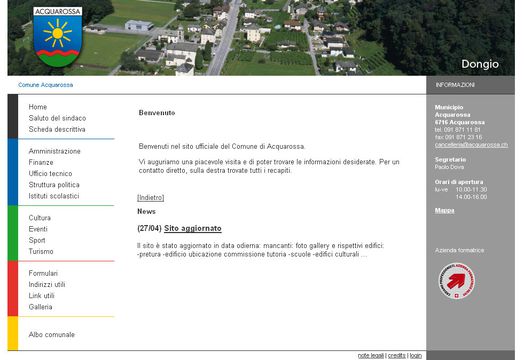Open Istituti scolastici page
The image size is (524, 360).
(x=54, y=196)
